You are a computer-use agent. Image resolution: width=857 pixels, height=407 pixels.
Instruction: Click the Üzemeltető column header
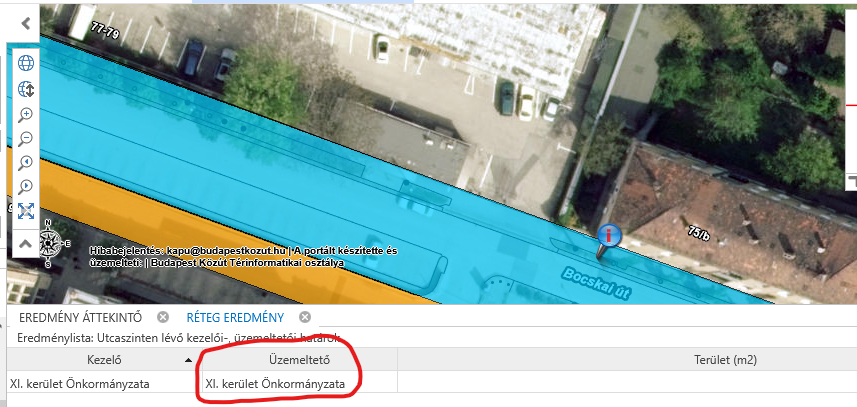pos(299,360)
